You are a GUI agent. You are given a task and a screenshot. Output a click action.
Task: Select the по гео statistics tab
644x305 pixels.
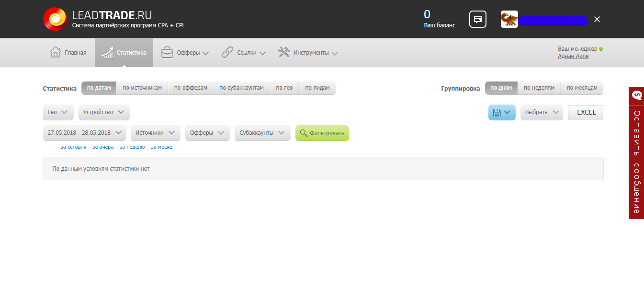[x=284, y=88]
